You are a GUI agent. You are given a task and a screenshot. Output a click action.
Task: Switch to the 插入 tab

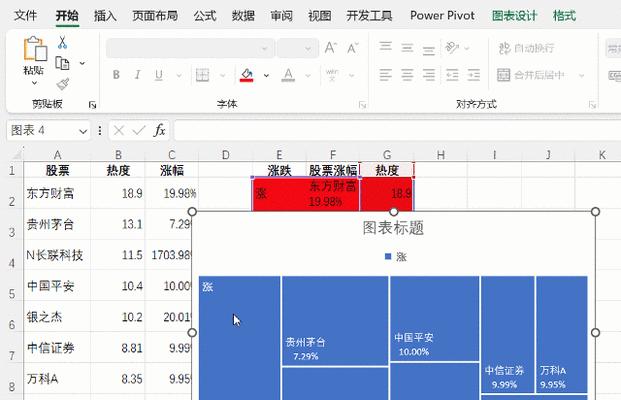tap(105, 16)
